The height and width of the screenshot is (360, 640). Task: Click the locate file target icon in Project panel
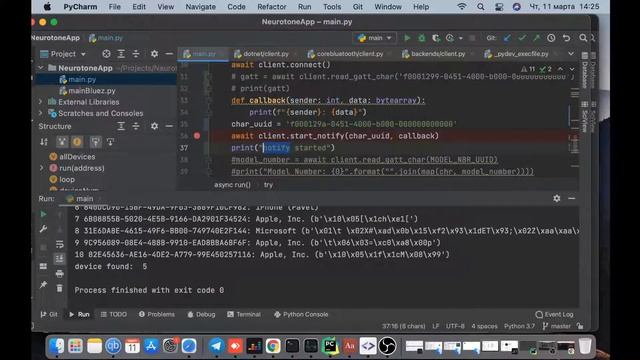[106, 54]
